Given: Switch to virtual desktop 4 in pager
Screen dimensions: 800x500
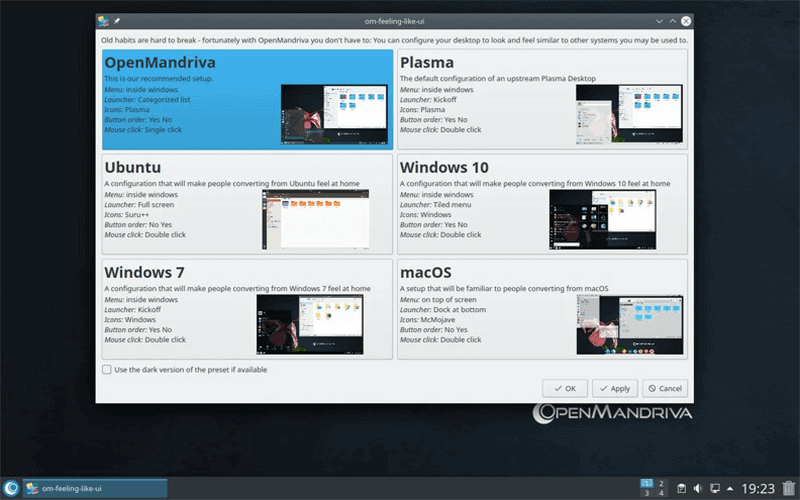Looking at the screenshot, I should (x=660, y=493).
